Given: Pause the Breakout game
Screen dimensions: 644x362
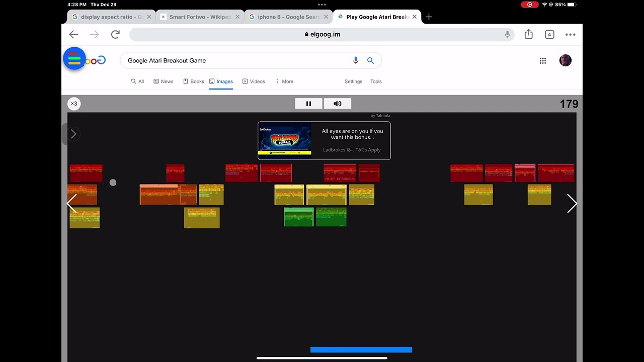Looking at the screenshot, I should click(x=308, y=104).
